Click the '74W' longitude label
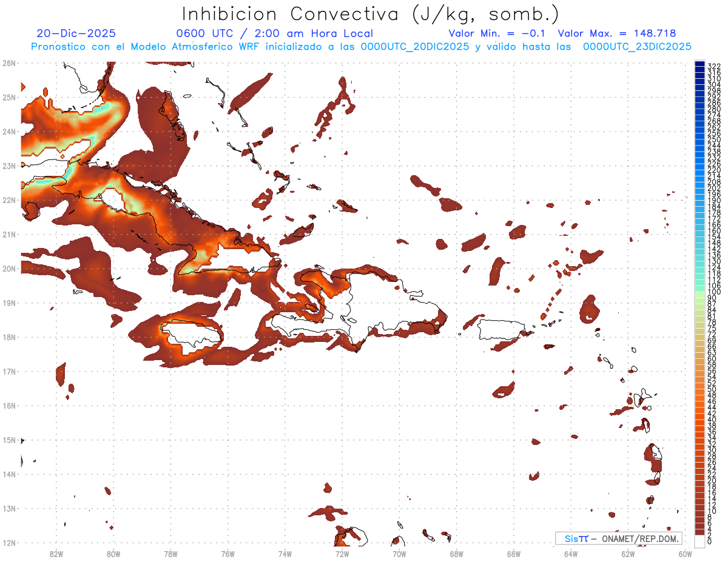 [285, 553]
